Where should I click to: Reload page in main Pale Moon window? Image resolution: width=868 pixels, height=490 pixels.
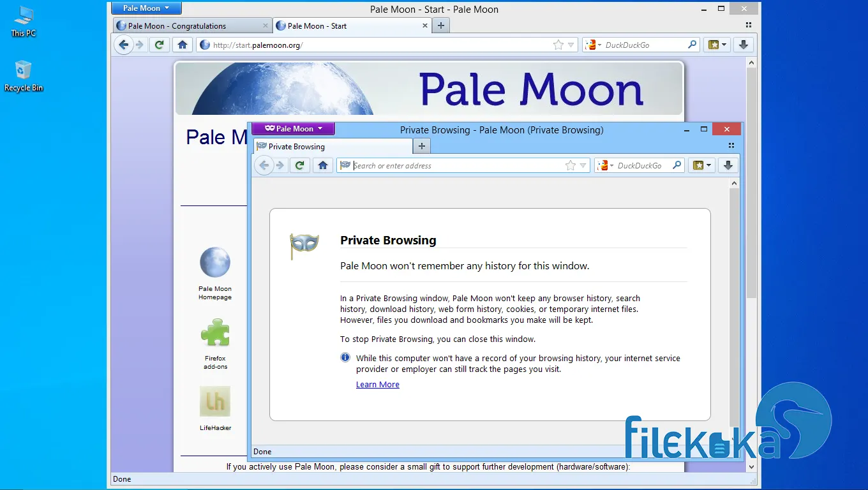point(159,45)
